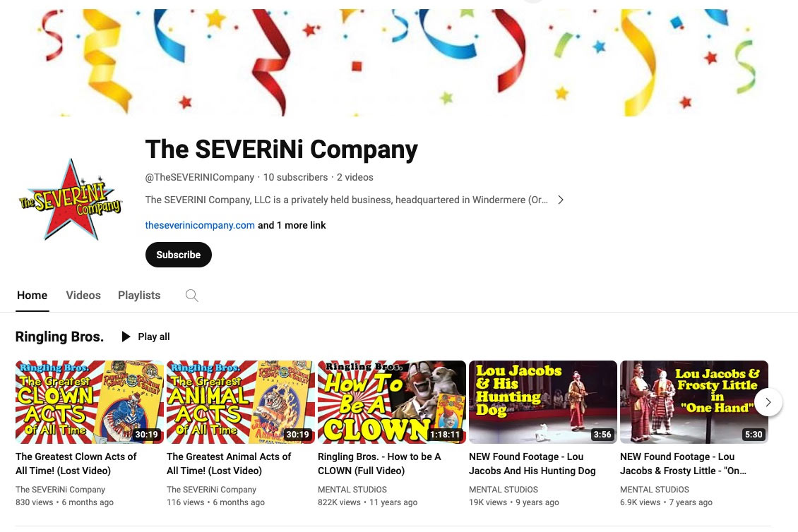The image size is (798, 532).
Task: Open 'and 1 more link' list
Action: (x=292, y=225)
